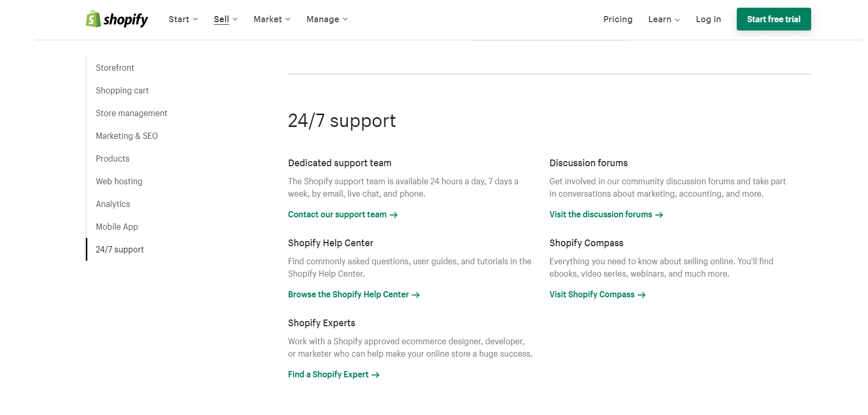The width and height of the screenshot is (868, 415).
Task: Click Contact our support team link
Action: coord(343,214)
